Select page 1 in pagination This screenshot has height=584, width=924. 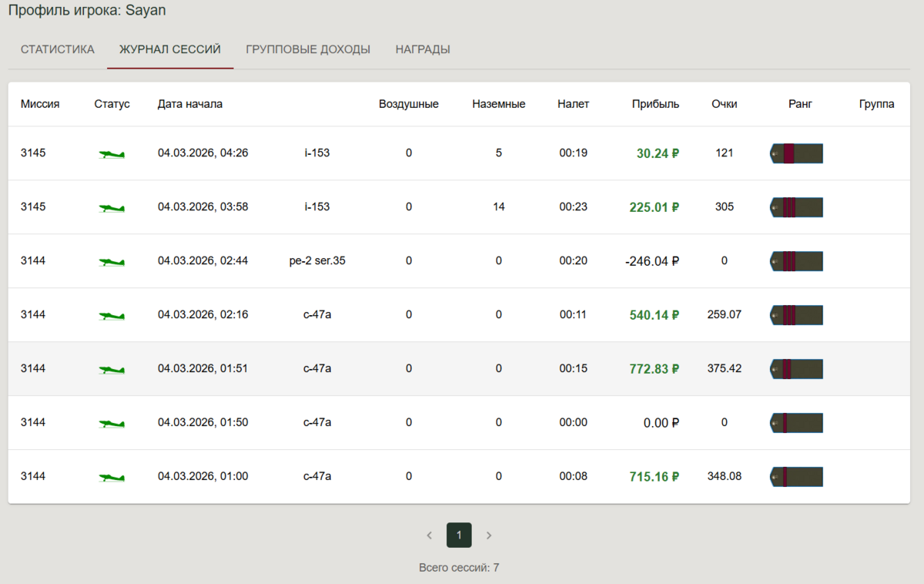[x=459, y=535]
